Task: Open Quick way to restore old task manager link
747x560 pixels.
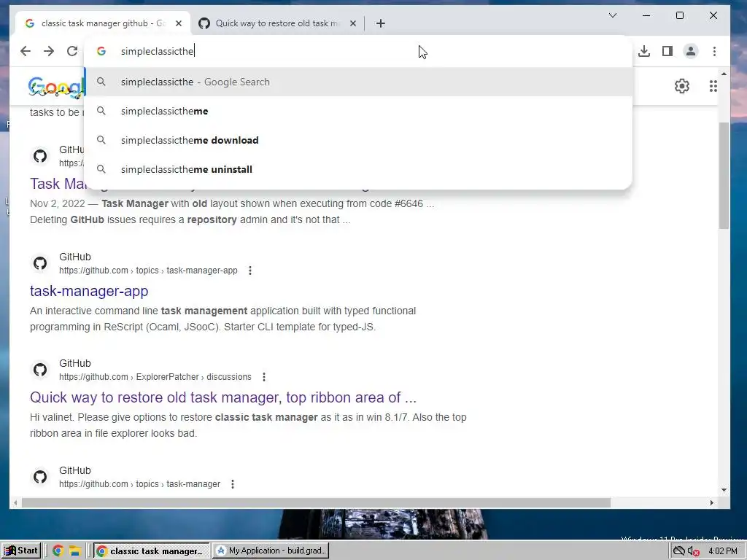Action: [223, 397]
